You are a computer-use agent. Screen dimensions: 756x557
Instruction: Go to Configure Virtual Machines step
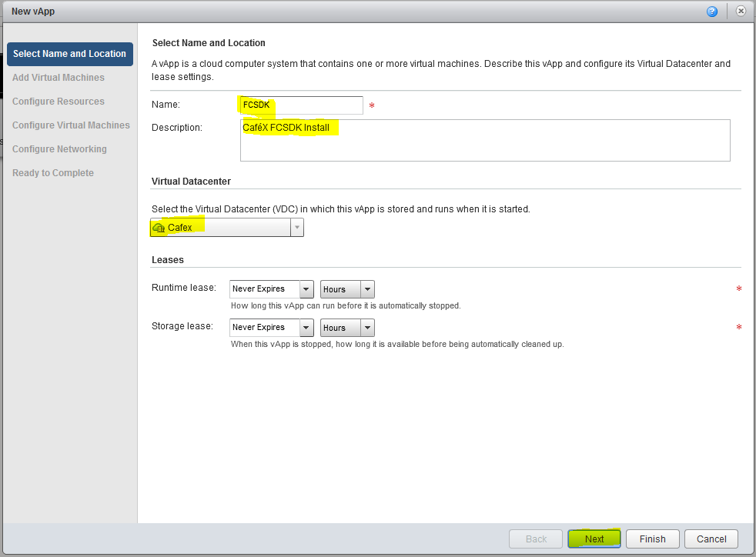click(x=71, y=125)
